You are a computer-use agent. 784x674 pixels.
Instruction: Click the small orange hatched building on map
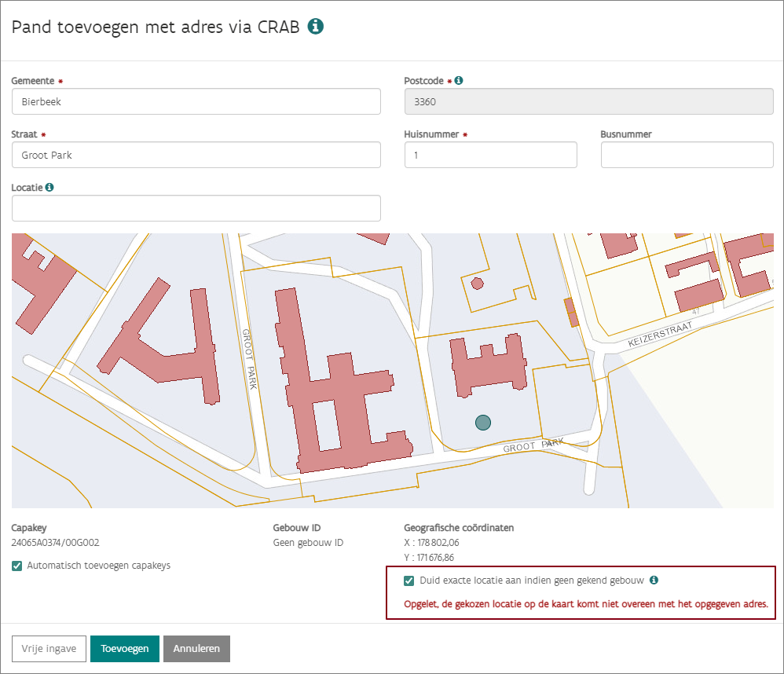[572, 312]
